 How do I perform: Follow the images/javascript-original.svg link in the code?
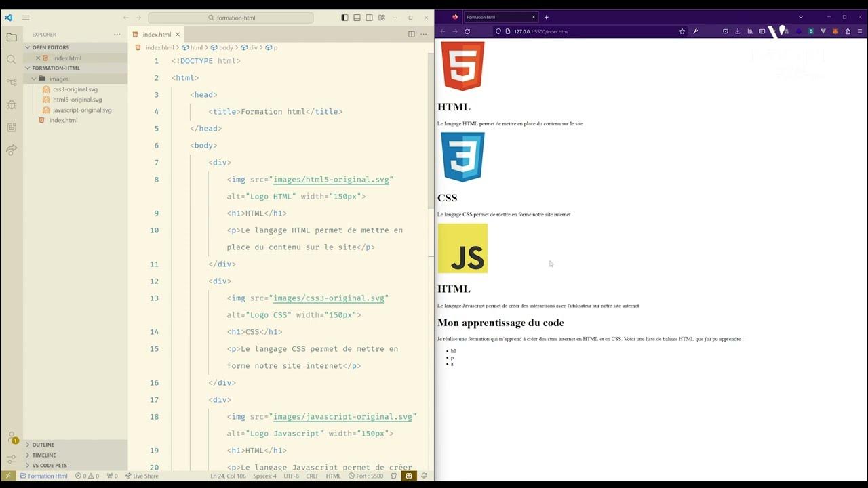[x=342, y=417]
